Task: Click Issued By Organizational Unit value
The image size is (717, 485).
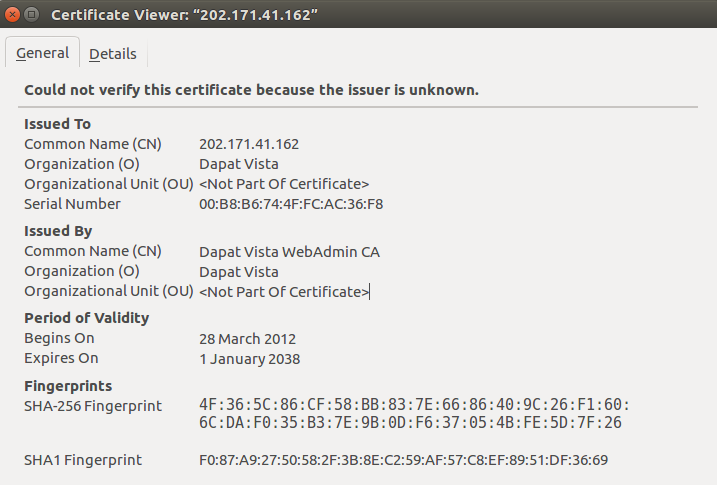Action: pyautogui.click(x=284, y=292)
